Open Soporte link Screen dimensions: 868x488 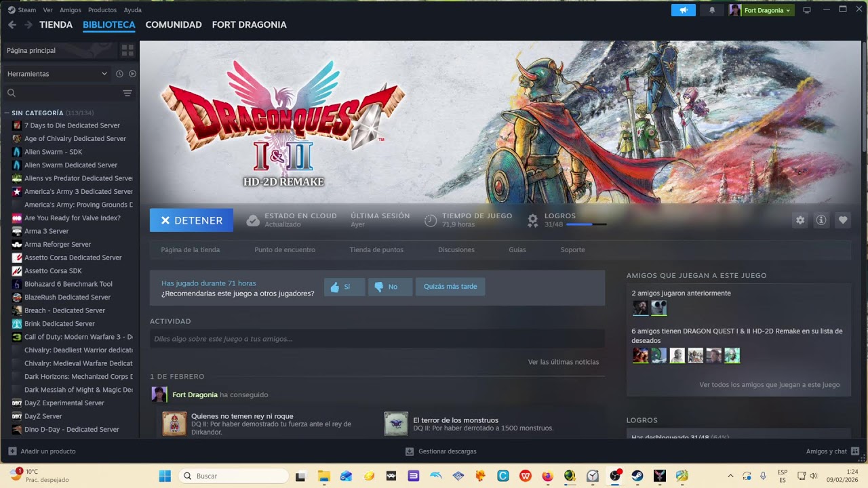[x=572, y=250]
